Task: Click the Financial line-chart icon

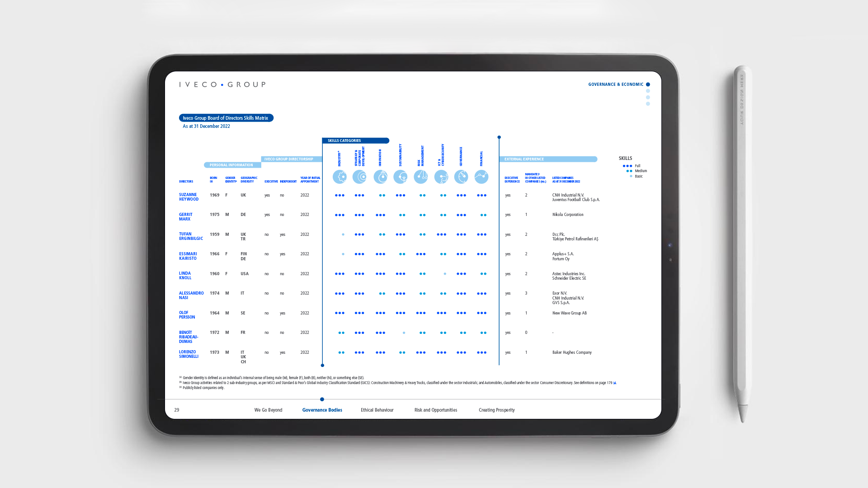Action: click(481, 177)
